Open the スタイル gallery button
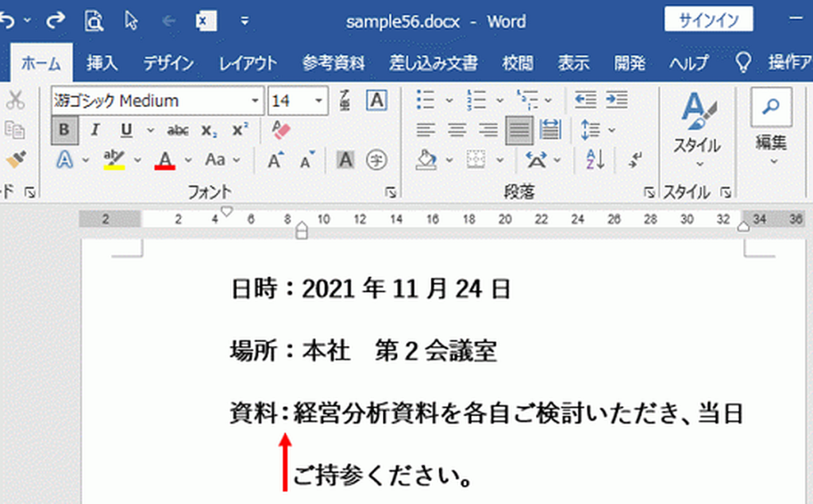 (697, 129)
